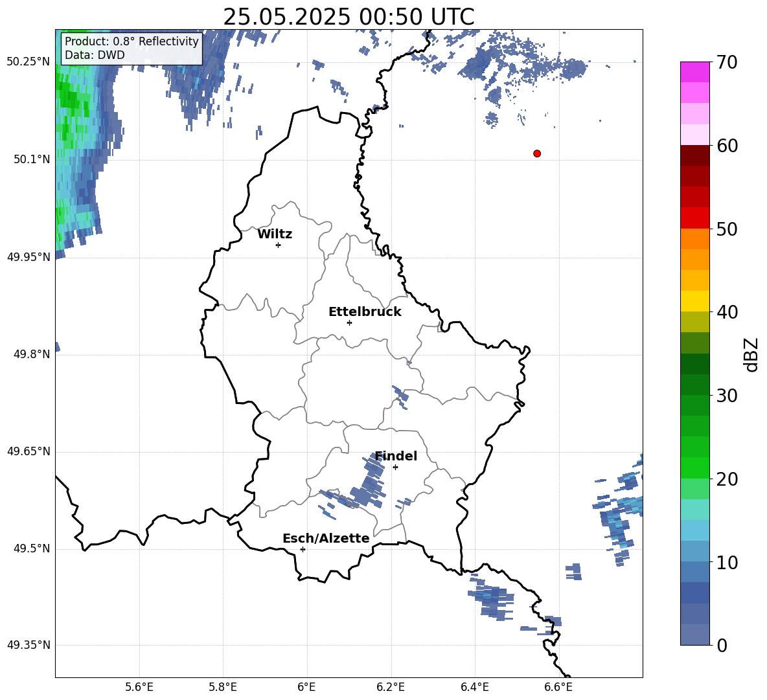This screenshot has height=700, width=767.
Task: Click the 50.1°N latitude label
Action: (32, 159)
